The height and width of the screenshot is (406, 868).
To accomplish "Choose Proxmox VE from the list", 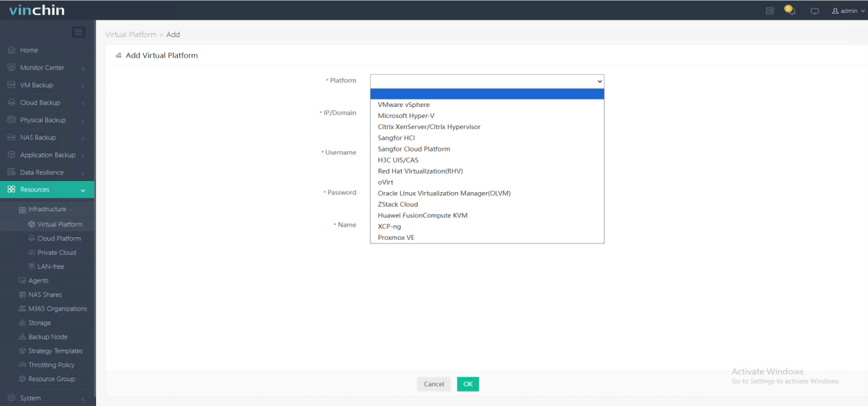I will [487, 237].
